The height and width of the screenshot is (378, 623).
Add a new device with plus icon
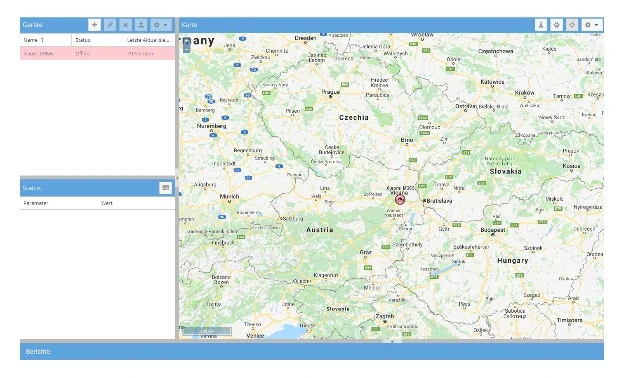pos(94,25)
